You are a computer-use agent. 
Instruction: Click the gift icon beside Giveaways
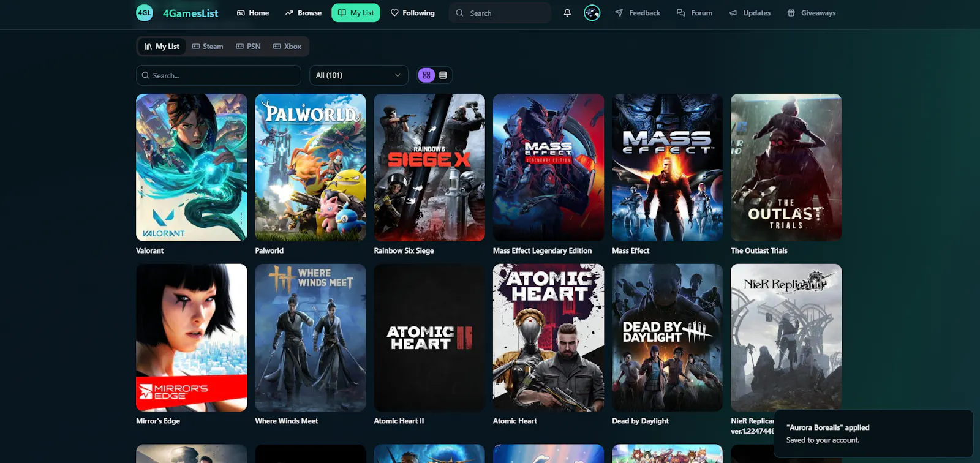[791, 13]
